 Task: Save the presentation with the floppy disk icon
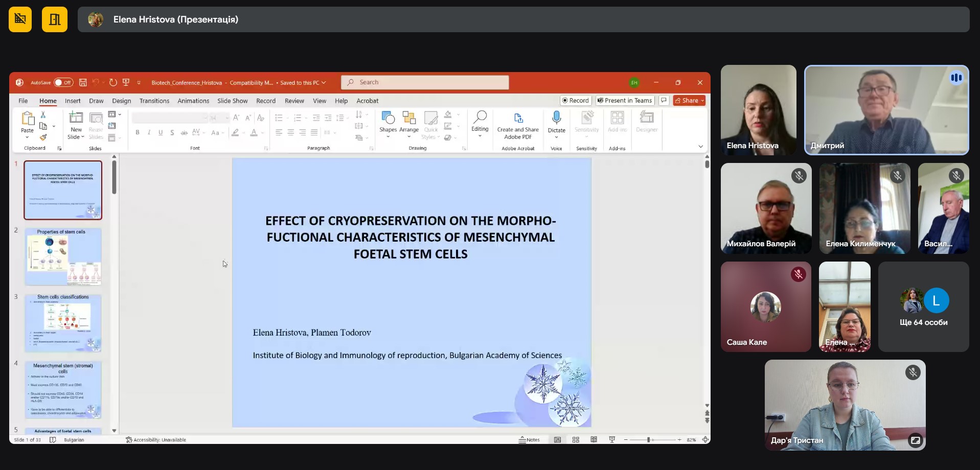83,82
